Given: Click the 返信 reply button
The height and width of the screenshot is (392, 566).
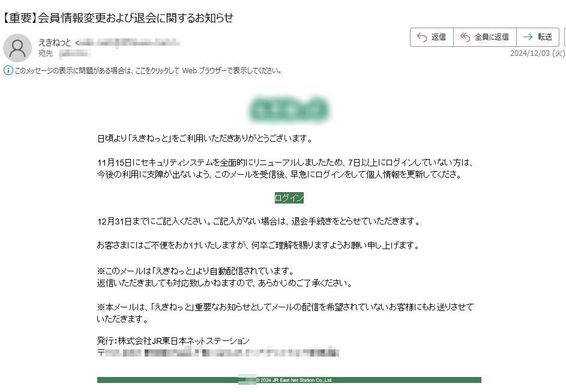Looking at the screenshot, I should point(432,37).
